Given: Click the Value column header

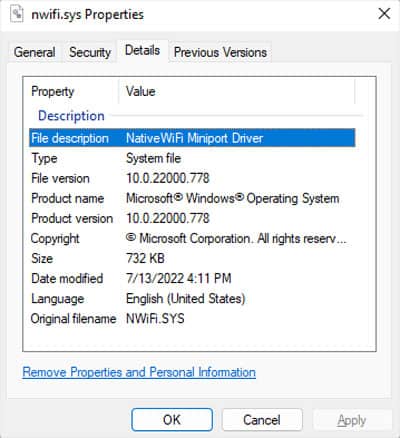Looking at the screenshot, I should [141, 91].
